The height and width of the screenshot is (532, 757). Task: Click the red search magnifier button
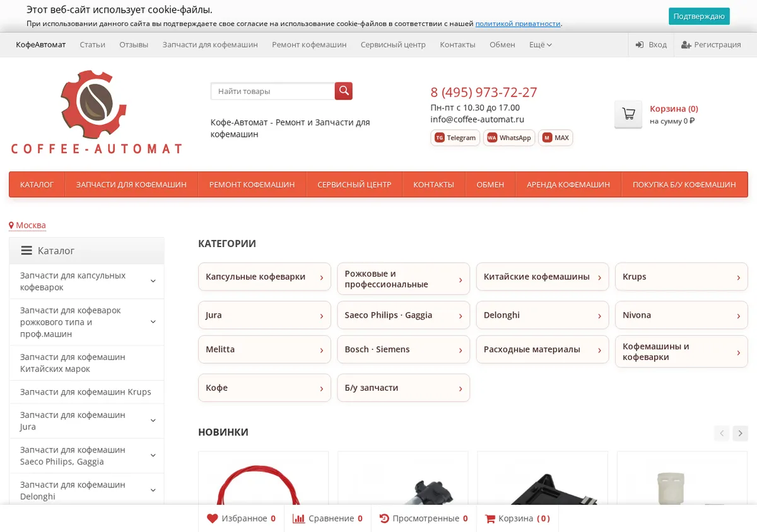(x=344, y=91)
